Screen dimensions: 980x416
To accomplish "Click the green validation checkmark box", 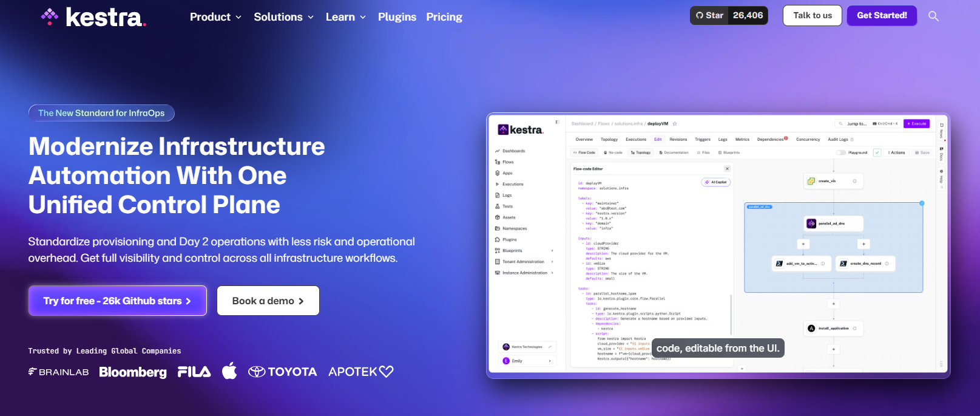I will coord(877,152).
